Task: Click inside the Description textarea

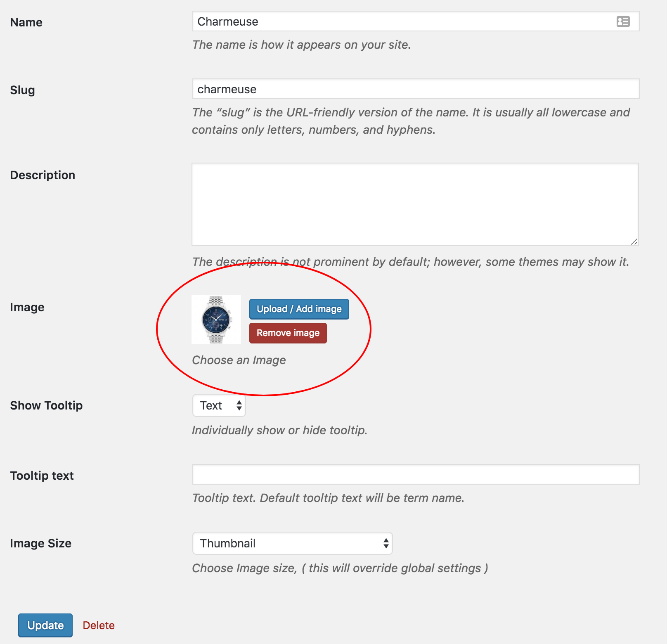Action: pos(413,202)
